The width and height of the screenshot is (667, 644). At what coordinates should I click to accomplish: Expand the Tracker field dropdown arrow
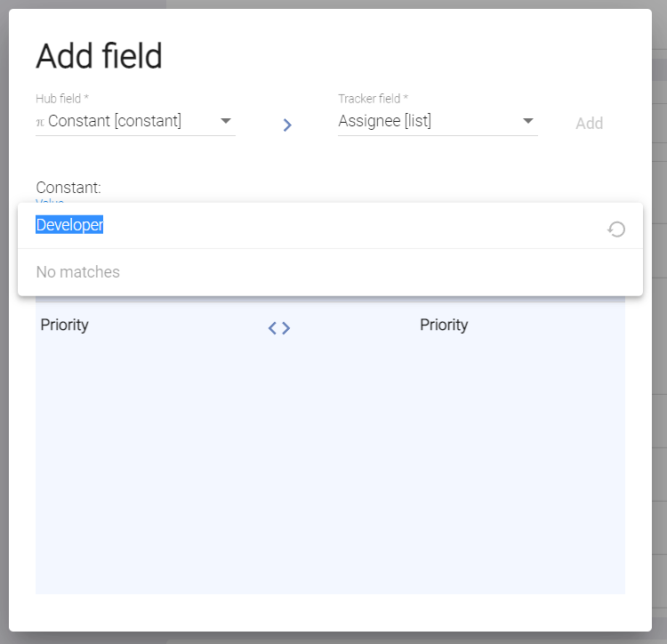click(x=528, y=121)
